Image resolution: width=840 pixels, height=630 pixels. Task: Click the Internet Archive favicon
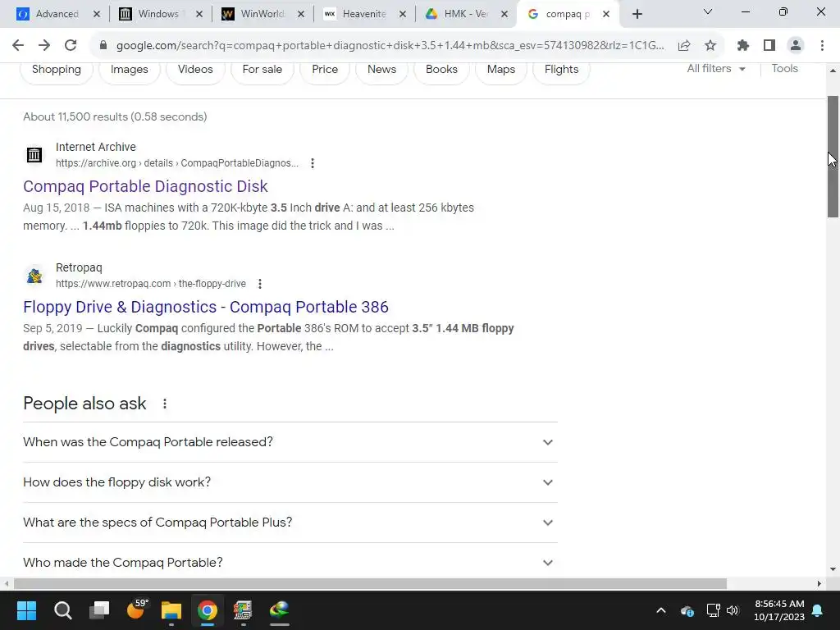[x=34, y=155]
